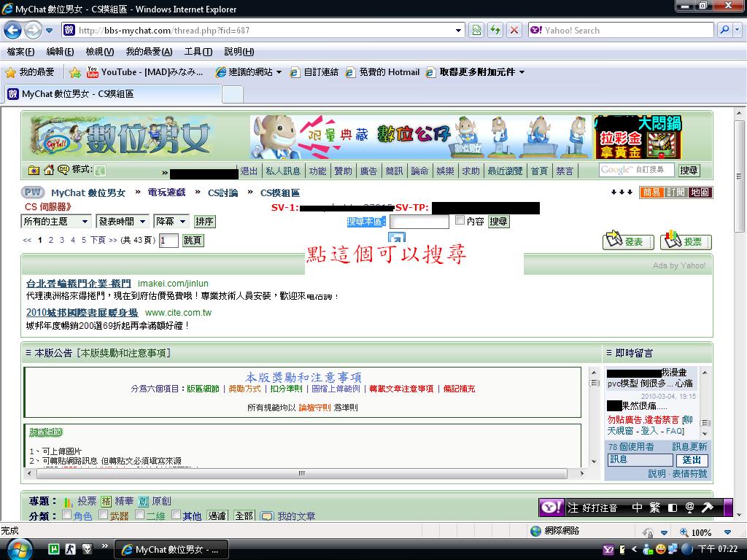Click the IE Forward arrow button
747x560 pixels.
pyautogui.click(x=32, y=31)
